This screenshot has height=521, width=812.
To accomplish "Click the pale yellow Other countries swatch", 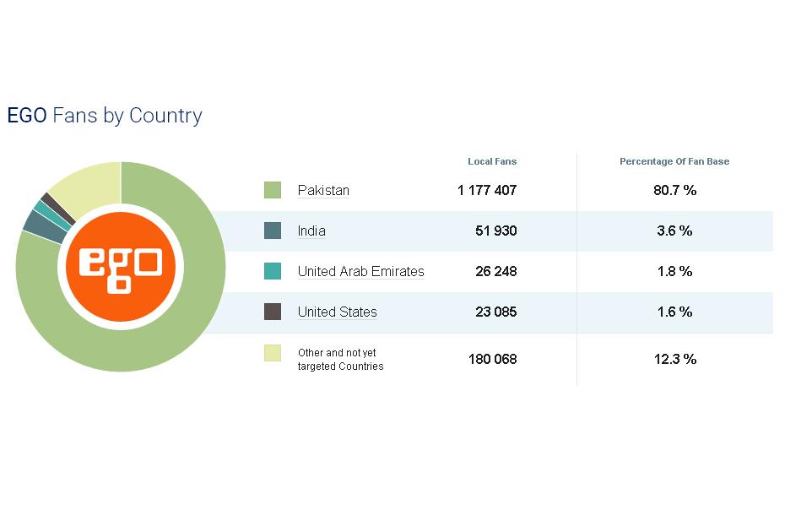I will click(272, 353).
